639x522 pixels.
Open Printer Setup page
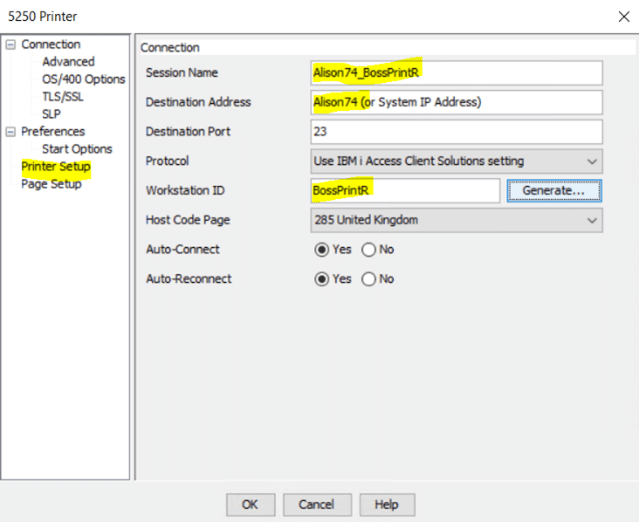55,167
